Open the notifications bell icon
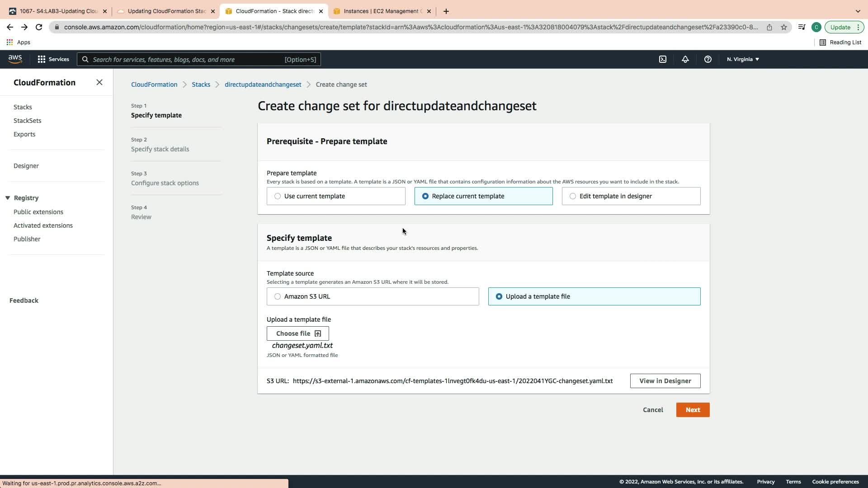The height and width of the screenshot is (488, 868). pyautogui.click(x=685, y=59)
